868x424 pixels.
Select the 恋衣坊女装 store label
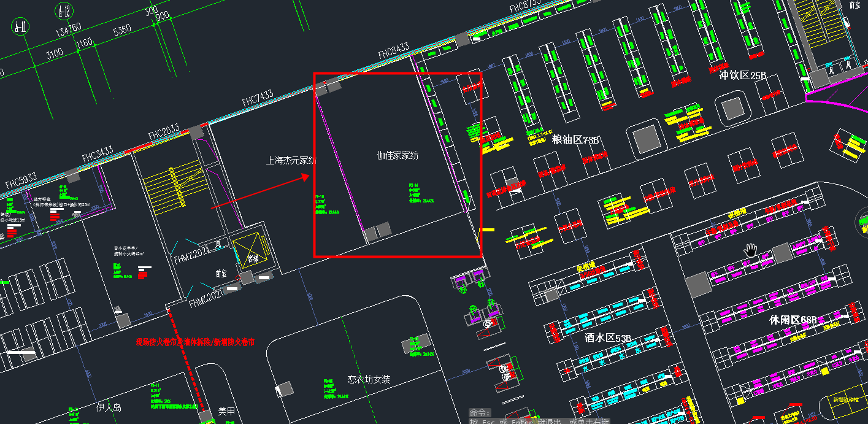[369, 379]
